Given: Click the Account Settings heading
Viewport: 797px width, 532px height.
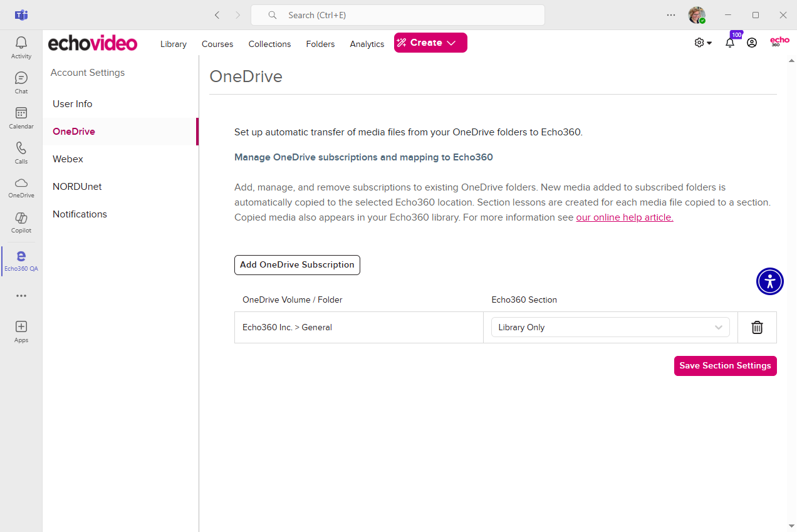Looking at the screenshot, I should 88,73.
